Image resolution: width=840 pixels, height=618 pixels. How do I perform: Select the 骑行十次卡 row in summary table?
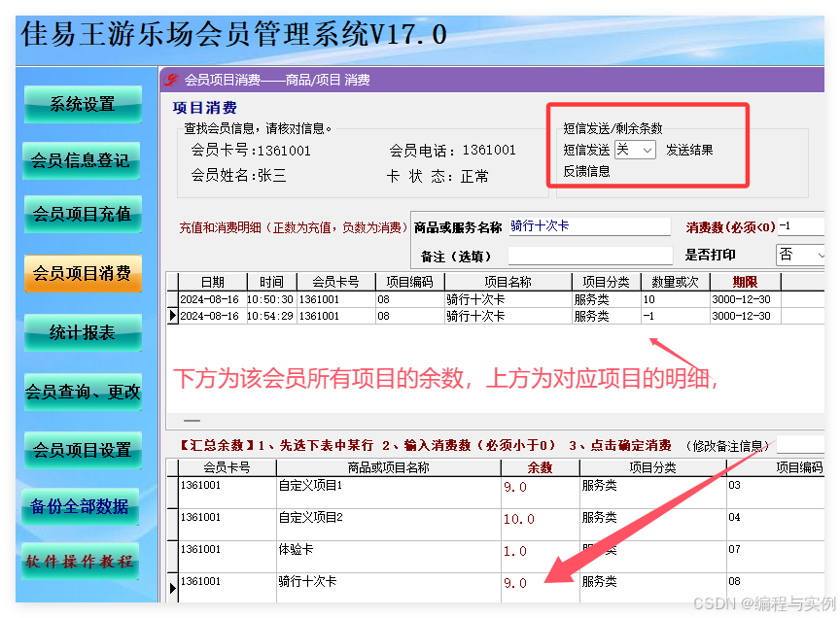495,588
